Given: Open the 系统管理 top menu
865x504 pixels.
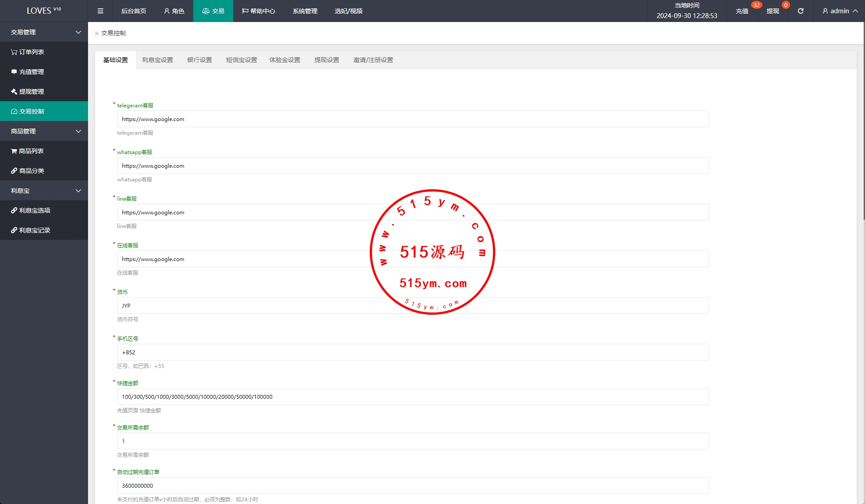Looking at the screenshot, I should pyautogui.click(x=305, y=11).
